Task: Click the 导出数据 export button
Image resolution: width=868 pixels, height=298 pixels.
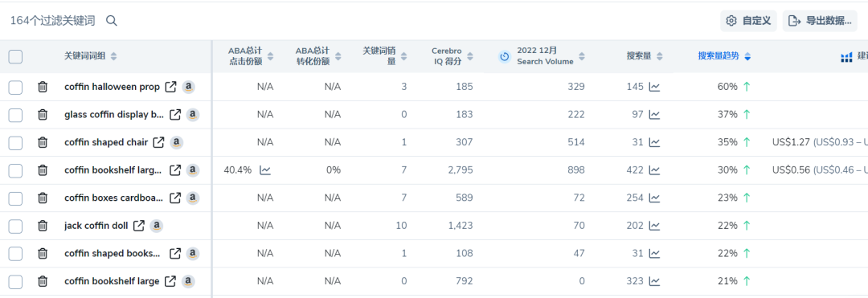Action: pos(820,21)
